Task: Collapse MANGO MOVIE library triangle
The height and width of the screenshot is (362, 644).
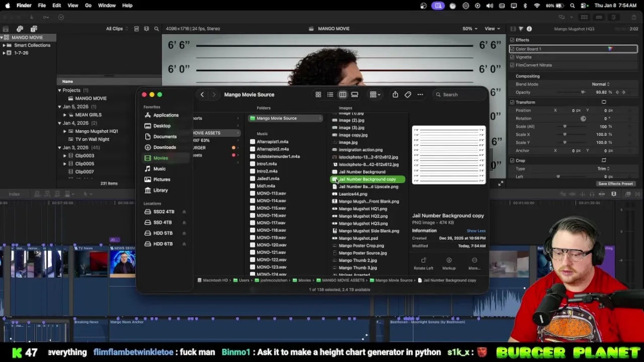Action: (2, 38)
